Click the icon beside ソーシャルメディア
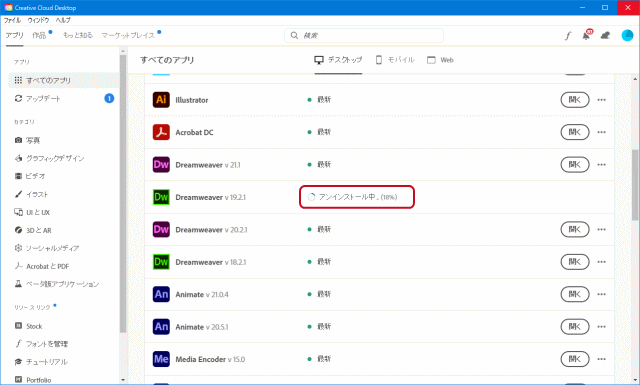The height and width of the screenshot is (385, 640). click(x=18, y=248)
